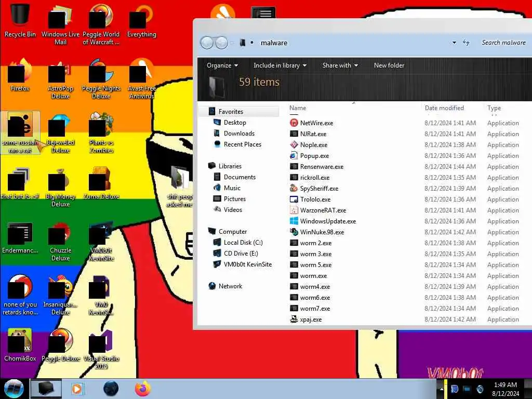532x399 pixels.
Task: Select Libraries in navigation pane
Action: click(230, 166)
